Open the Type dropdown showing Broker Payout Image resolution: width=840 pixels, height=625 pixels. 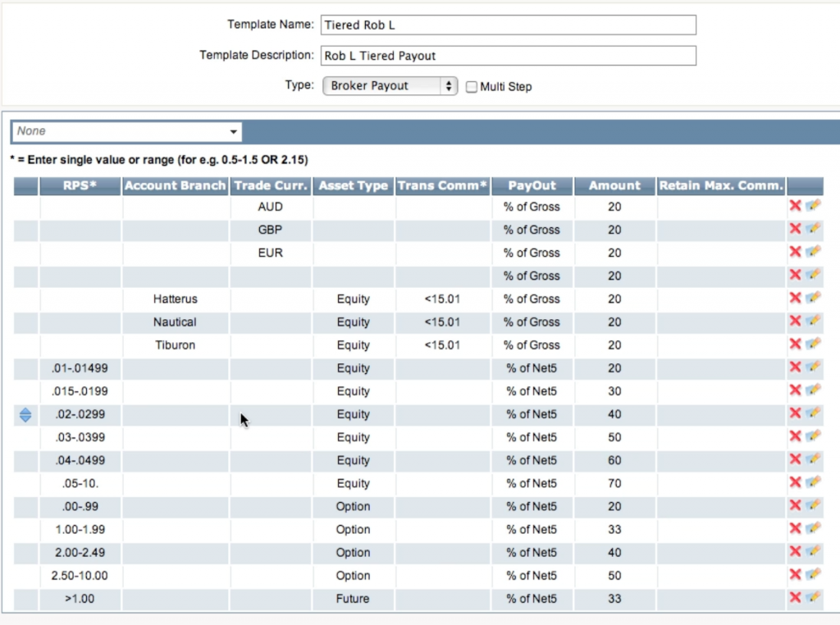tap(390, 84)
